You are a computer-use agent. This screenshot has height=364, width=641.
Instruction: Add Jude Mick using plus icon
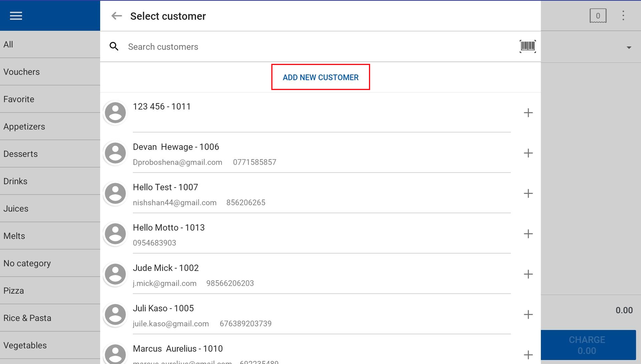(528, 274)
